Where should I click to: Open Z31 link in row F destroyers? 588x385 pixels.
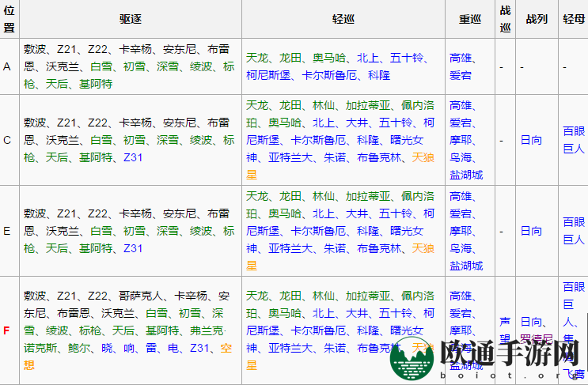coord(199,348)
